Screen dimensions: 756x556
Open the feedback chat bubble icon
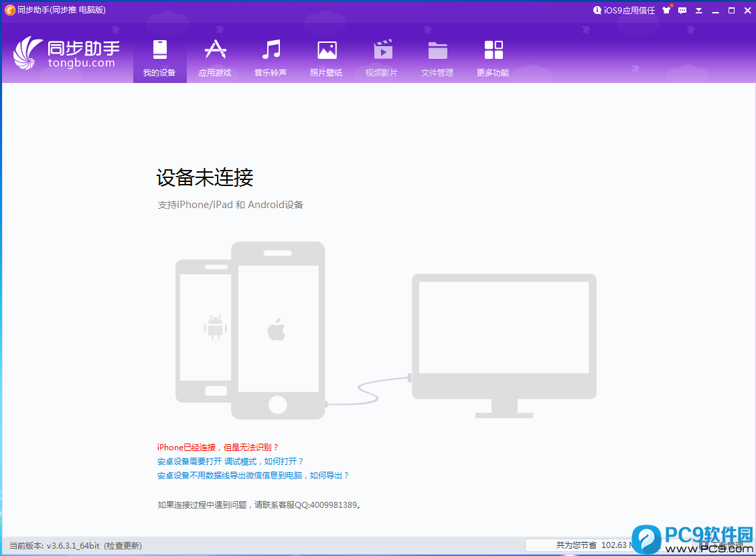[x=682, y=10]
